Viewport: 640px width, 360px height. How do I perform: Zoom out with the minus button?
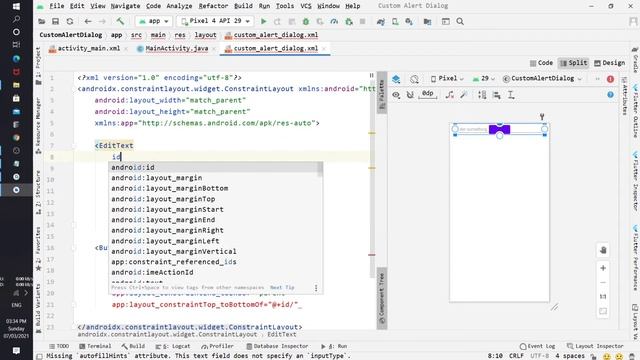tap(603, 282)
